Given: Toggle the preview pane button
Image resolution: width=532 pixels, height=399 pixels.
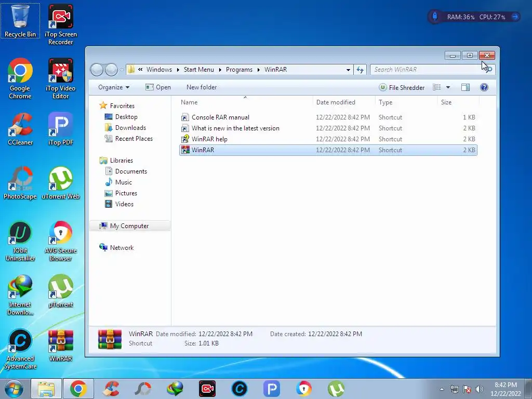Looking at the screenshot, I should (465, 87).
